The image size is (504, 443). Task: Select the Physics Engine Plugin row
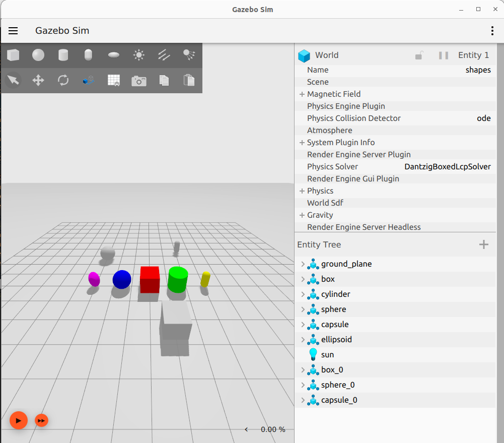click(x=395, y=106)
